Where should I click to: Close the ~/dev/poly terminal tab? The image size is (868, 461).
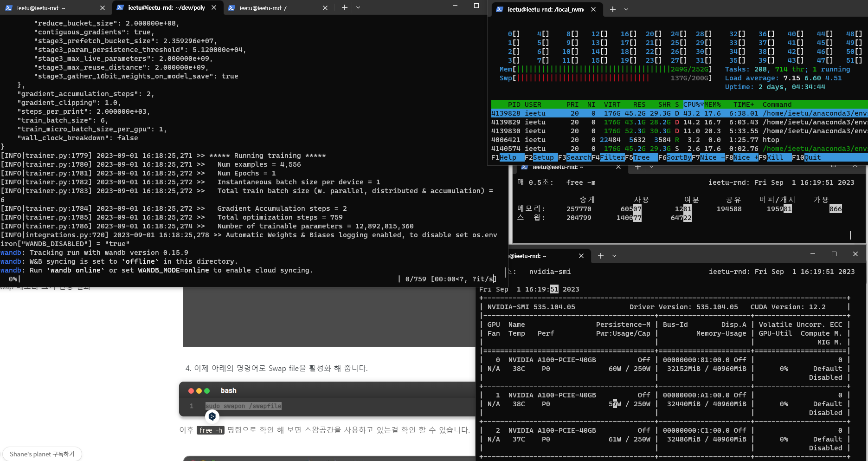pos(214,8)
